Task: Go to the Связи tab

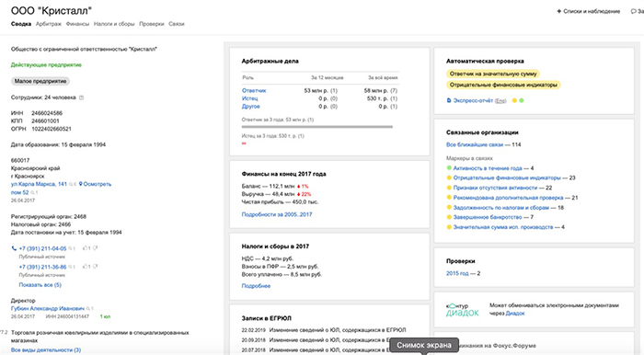Action: tap(177, 24)
